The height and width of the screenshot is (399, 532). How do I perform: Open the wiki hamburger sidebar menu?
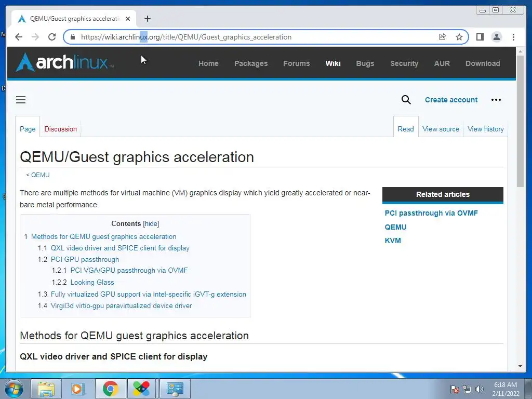pyautogui.click(x=21, y=100)
